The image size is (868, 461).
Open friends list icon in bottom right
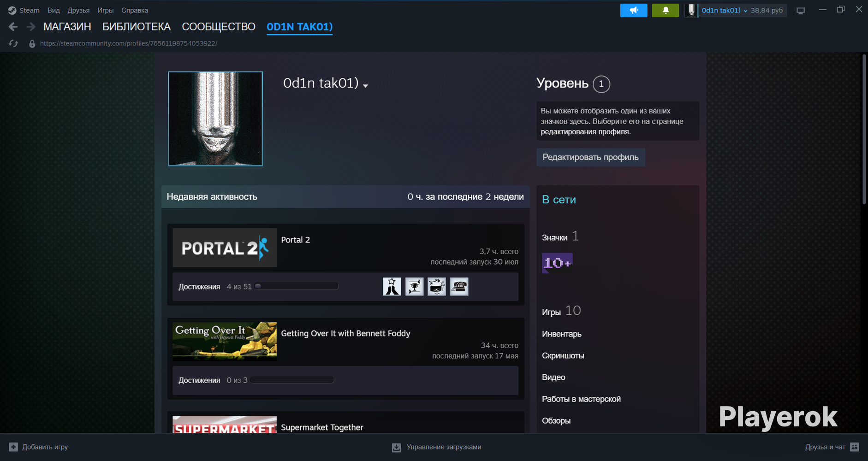[855, 447]
